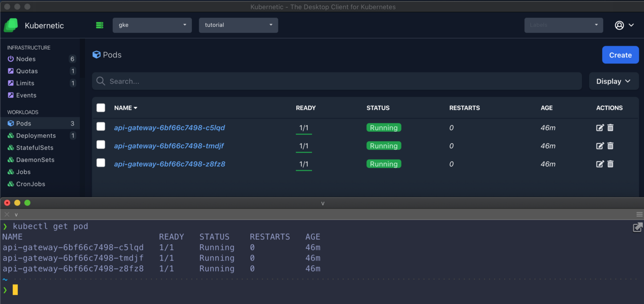Screen dimensions: 644x304
Task: Go to StatefulSets in the sidebar
Action: [x=34, y=148]
